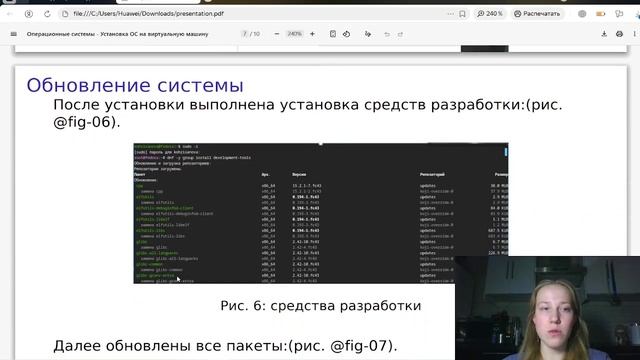640x360 pixels.
Task: Zoom in with the plus button
Action: (312, 34)
